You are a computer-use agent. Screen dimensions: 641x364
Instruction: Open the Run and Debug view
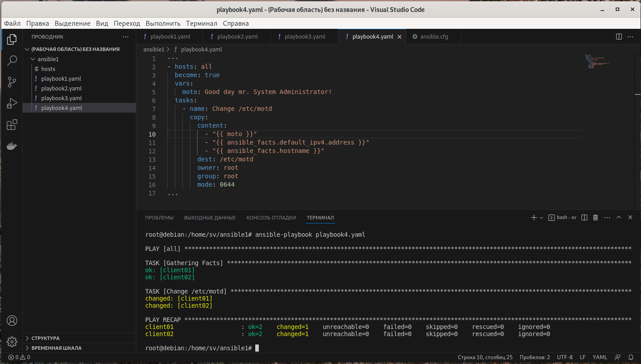12,103
